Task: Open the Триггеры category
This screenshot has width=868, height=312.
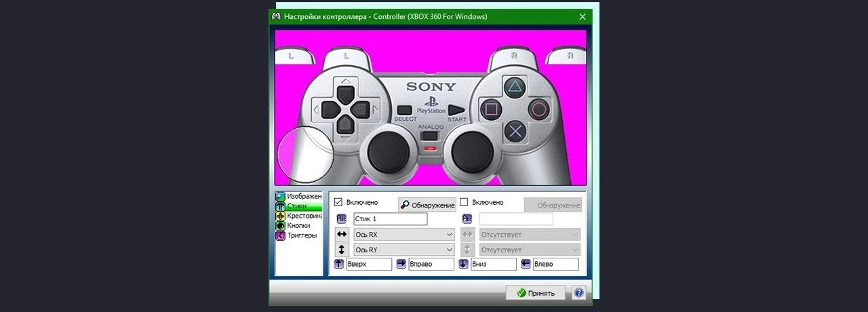Action: [x=299, y=235]
